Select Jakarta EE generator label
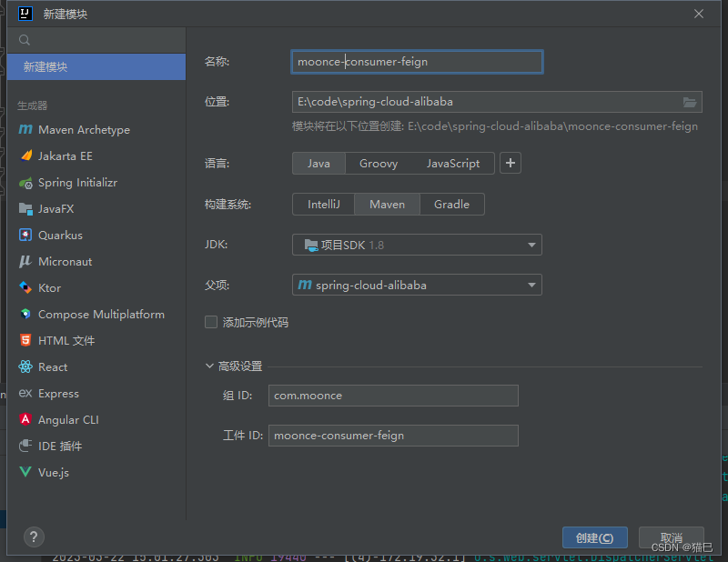The height and width of the screenshot is (562, 728). [x=65, y=156]
